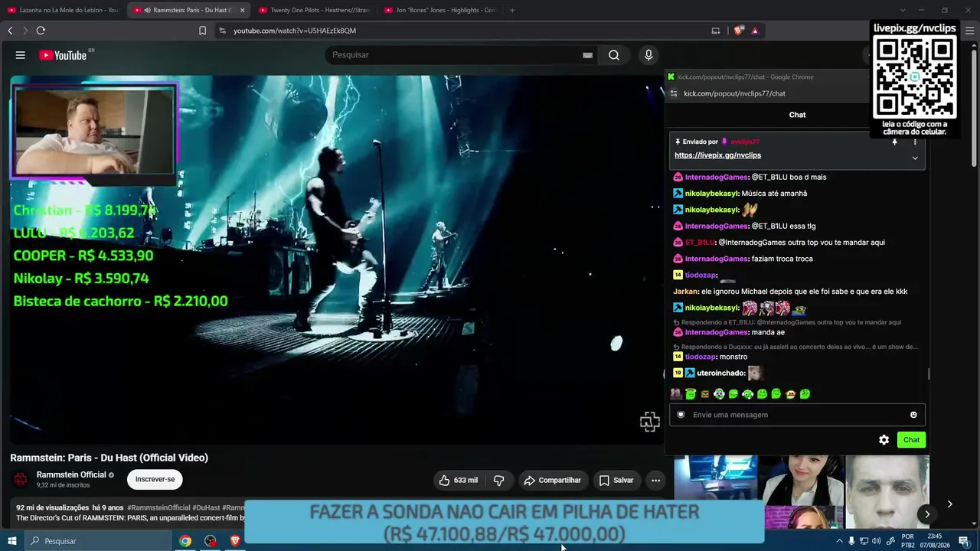Viewport: 980px width, 551px height.
Task: Expand the side panel right arrow
Action: 950,504
